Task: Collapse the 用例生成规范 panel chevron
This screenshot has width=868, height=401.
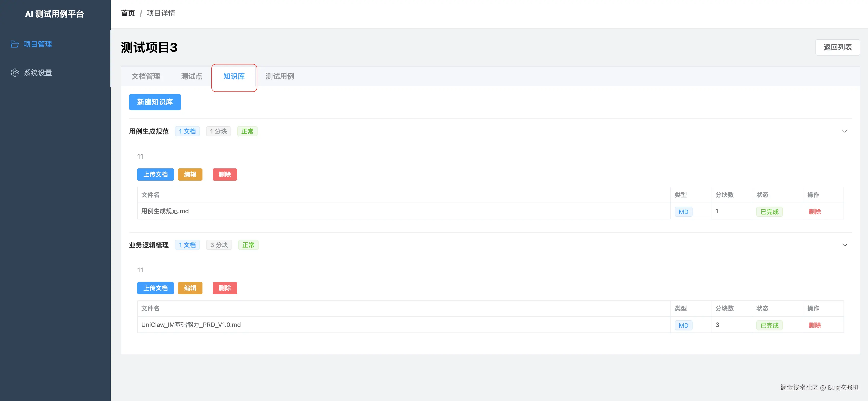Action: (845, 131)
